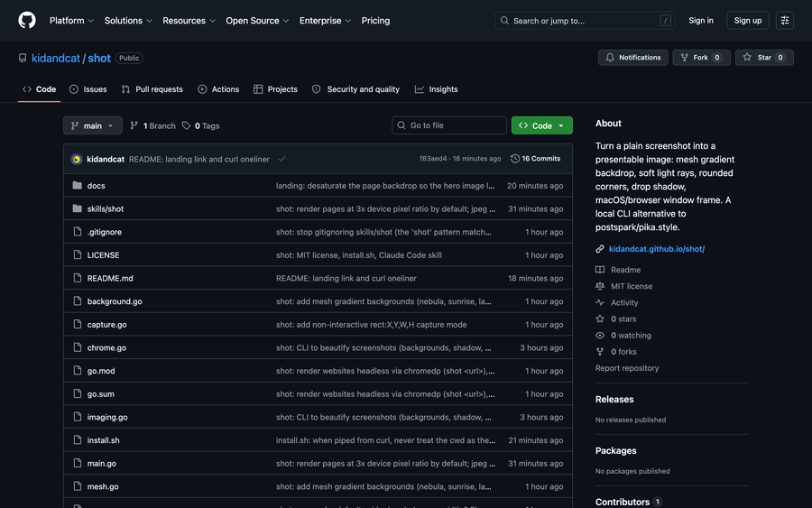Open the settings sliders icon top right

(785, 20)
